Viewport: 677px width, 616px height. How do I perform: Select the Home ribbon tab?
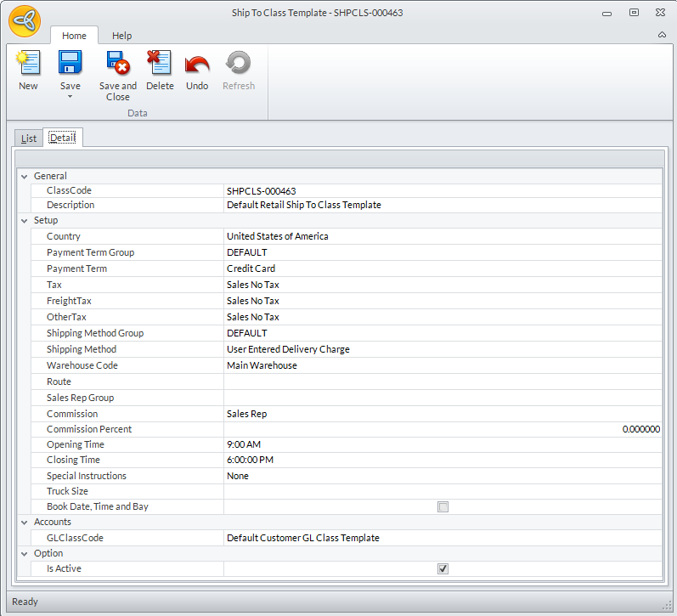pyautogui.click(x=74, y=36)
